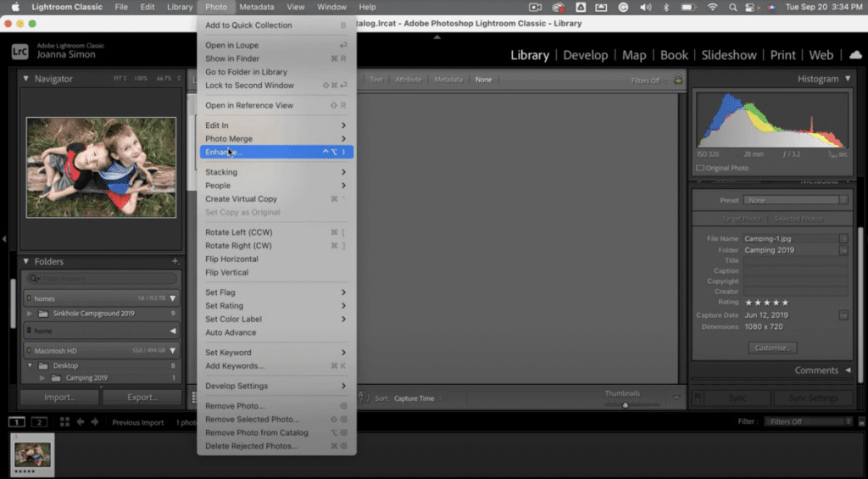The image size is (868, 479).
Task: Open the Set Rating submenu
Action: tap(276, 306)
